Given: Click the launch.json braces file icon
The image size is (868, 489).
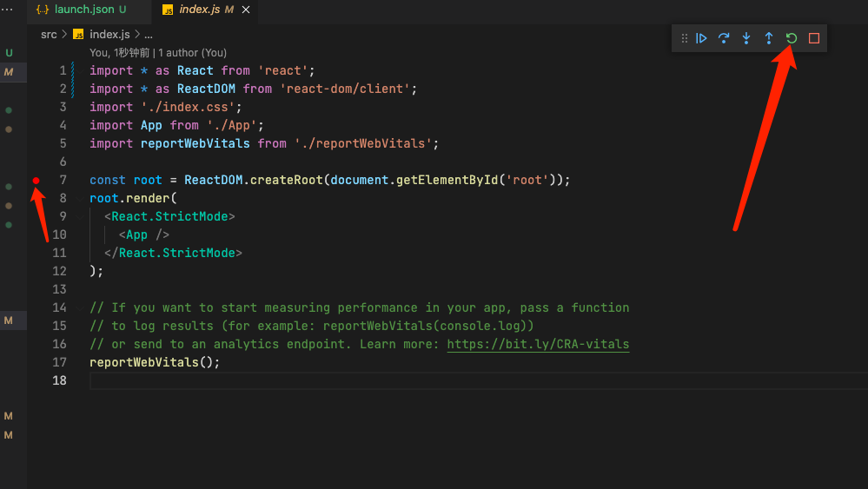Looking at the screenshot, I should 42,10.
